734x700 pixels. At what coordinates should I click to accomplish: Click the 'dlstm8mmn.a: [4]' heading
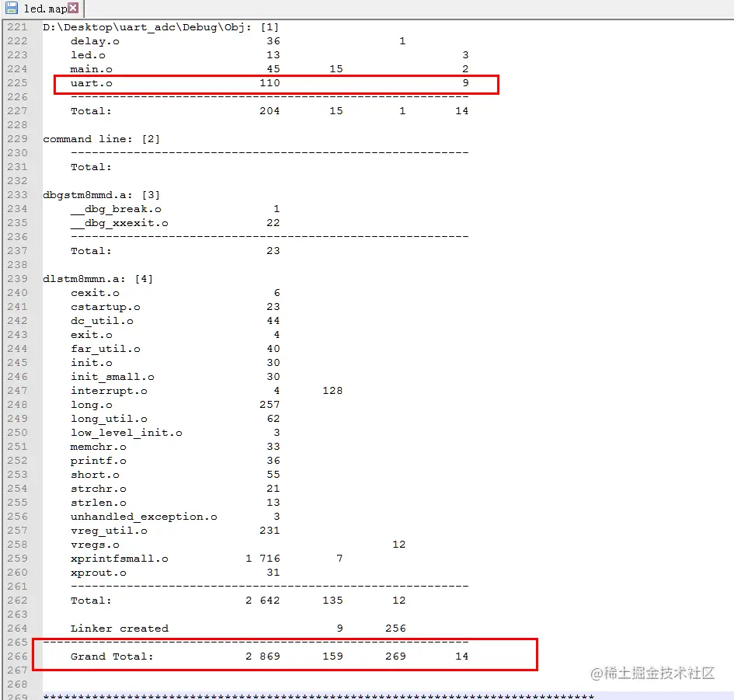coord(98,279)
